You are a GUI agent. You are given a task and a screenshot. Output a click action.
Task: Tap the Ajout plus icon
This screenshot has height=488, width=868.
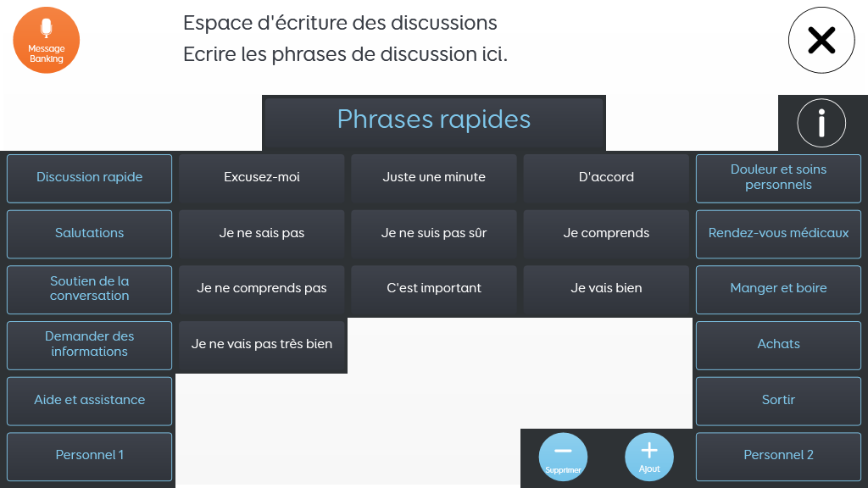649,457
